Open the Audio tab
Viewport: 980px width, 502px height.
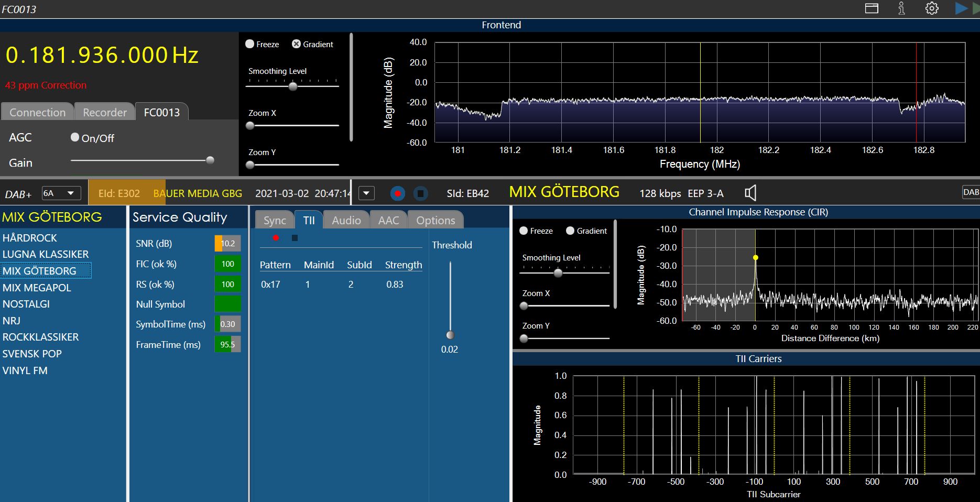tap(346, 220)
